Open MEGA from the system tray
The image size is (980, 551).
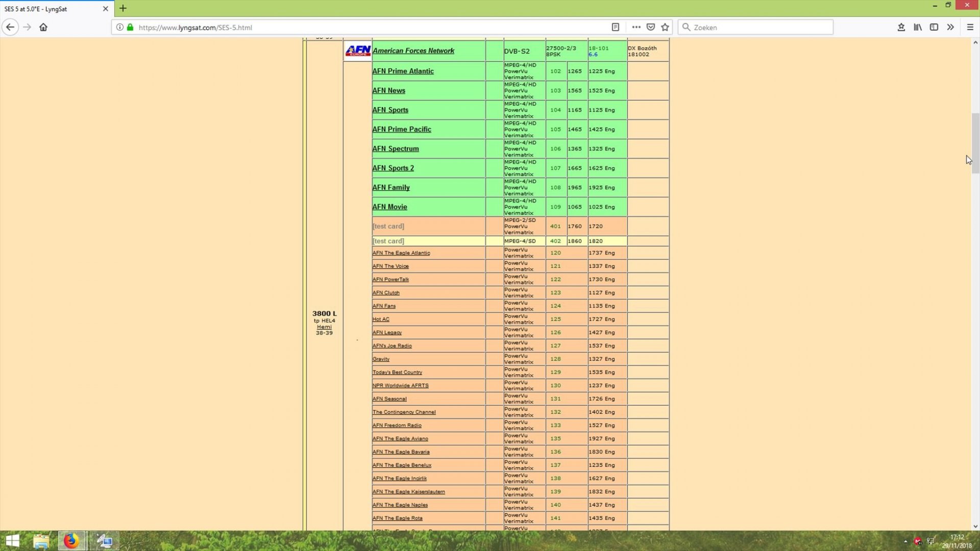click(919, 541)
